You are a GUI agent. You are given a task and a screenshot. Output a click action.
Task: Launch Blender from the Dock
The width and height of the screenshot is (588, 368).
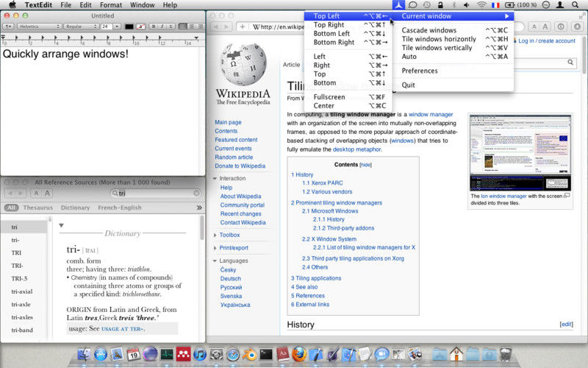point(249,354)
